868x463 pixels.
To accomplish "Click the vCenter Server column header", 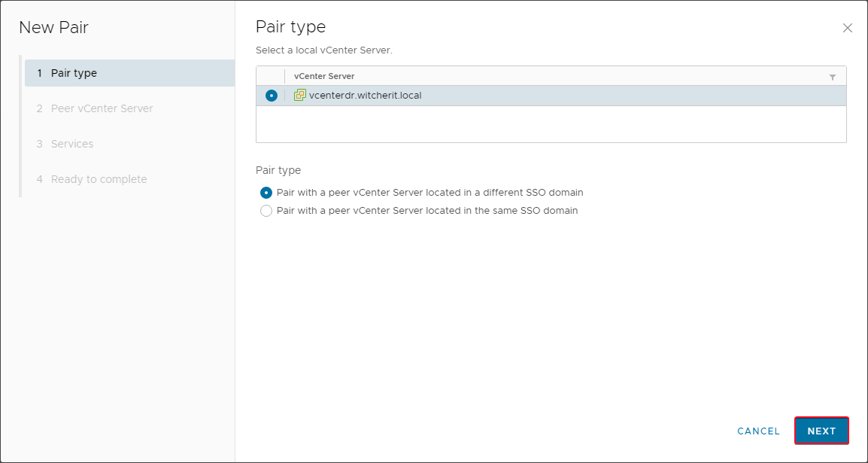I will 323,76.
